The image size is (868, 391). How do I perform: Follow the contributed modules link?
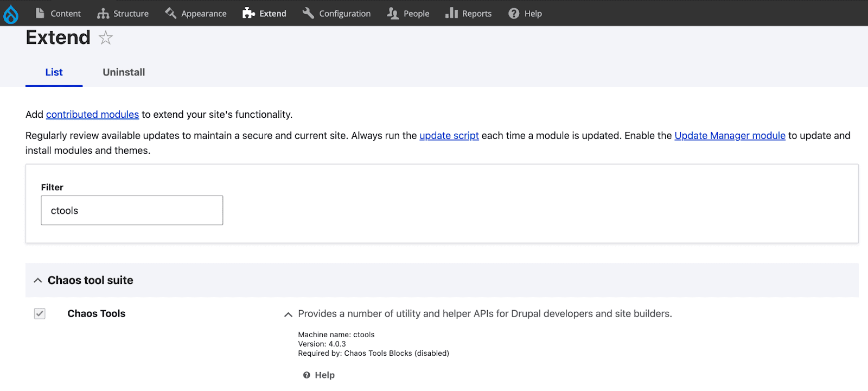coord(92,115)
